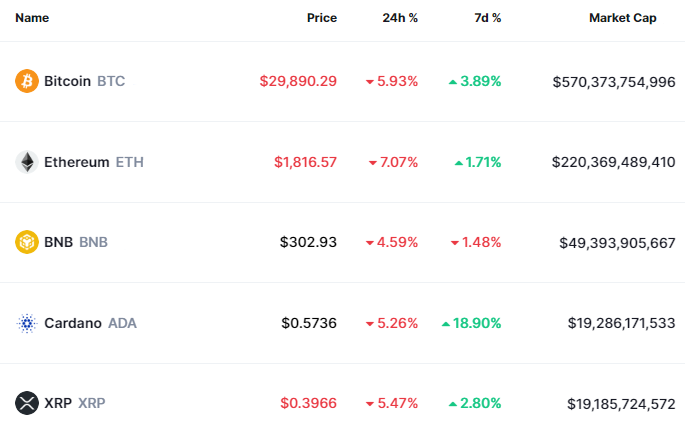The width and height of the screenshot is (688, 434).
Task: Click Cardano's 7d change of 18.90%
Action: pos(471,323)
